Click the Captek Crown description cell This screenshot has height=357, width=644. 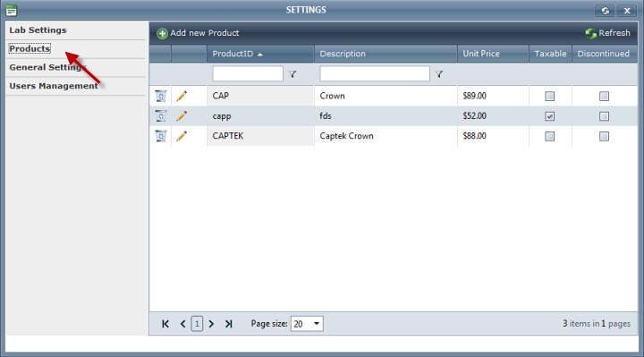coord(386,136)
